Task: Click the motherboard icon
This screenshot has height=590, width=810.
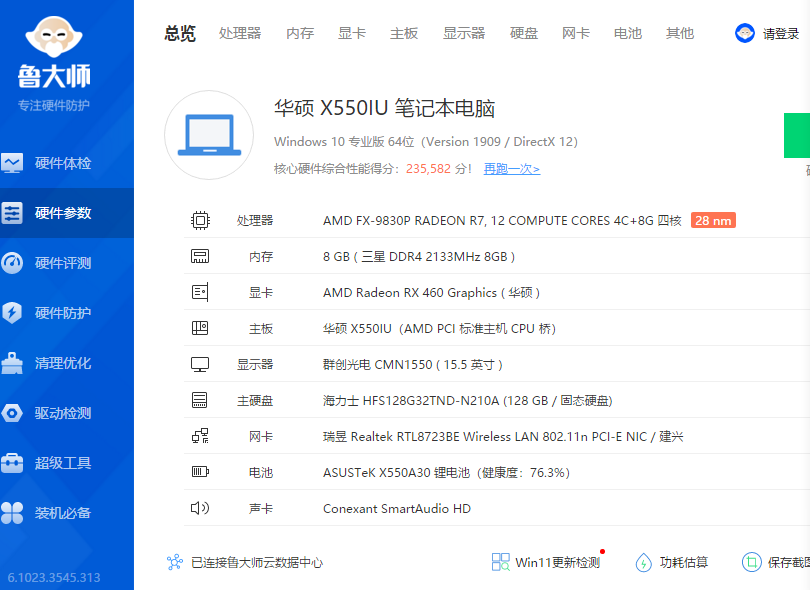Action: [200, 328]
